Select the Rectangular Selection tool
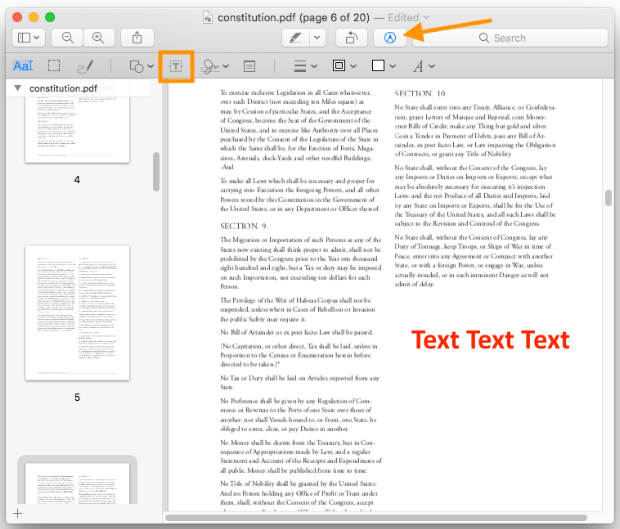Image resolution: width=620 pixels, height=529 pixels. click(54, 66)
